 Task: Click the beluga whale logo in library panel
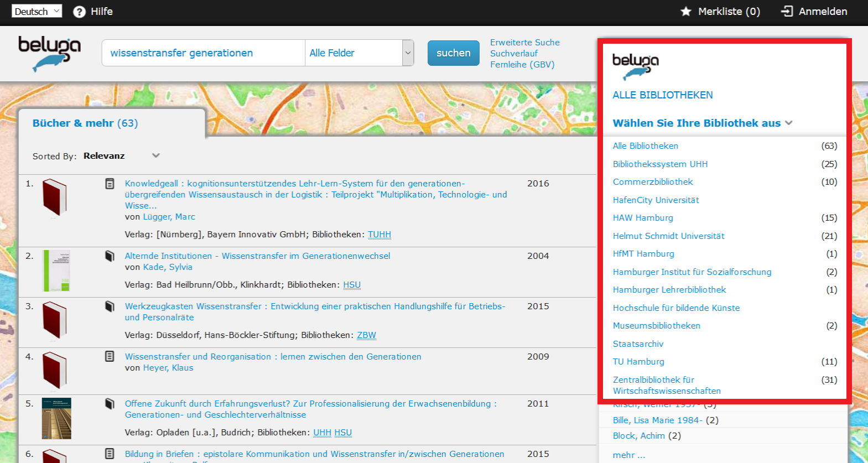coord(635,66)
